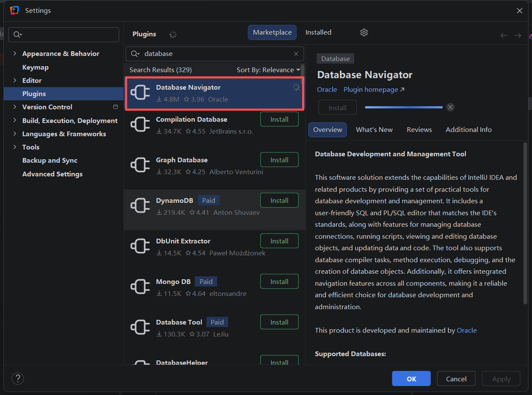
Task: Select the Database Navigator result row
Action: tap(215, 94)
